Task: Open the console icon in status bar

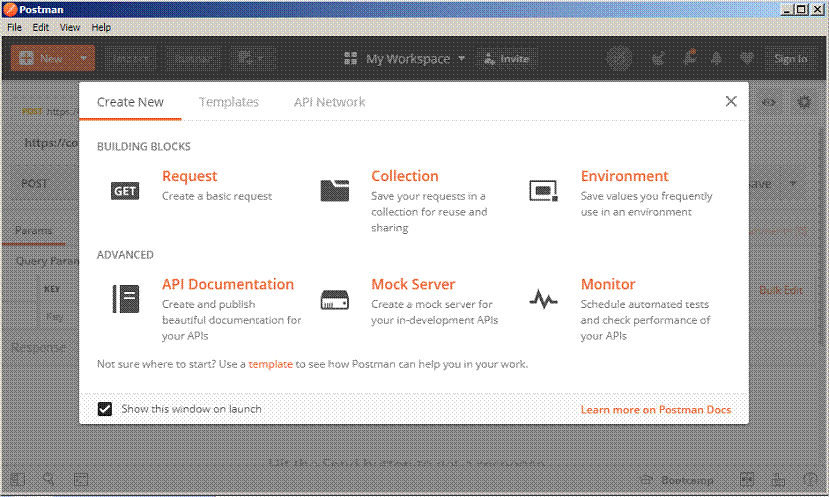Action: 81,480
